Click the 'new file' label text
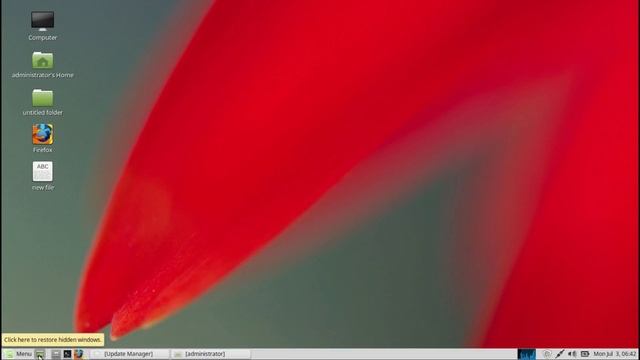Viewport: 640px width, 360px height. pyautogui.click(x=42, y=188)
